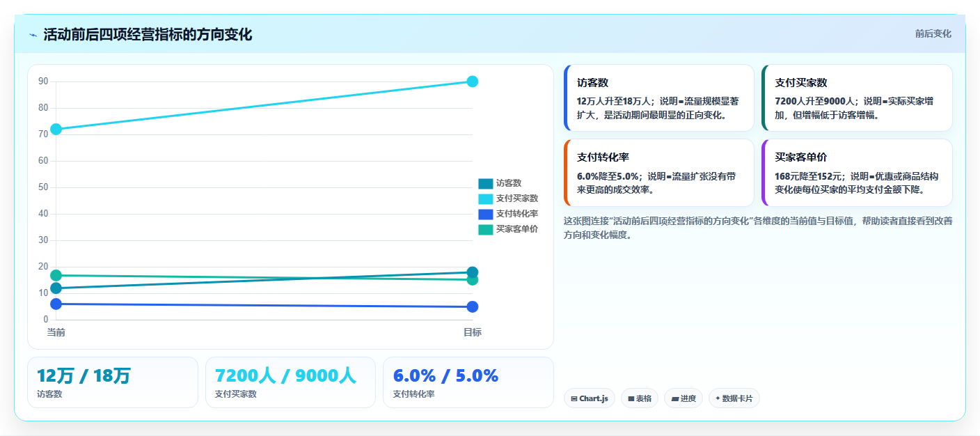Toggle 支付转化率 legend color box
The image size is (980, 436).
pyautogui.click(x=486, y=214)
